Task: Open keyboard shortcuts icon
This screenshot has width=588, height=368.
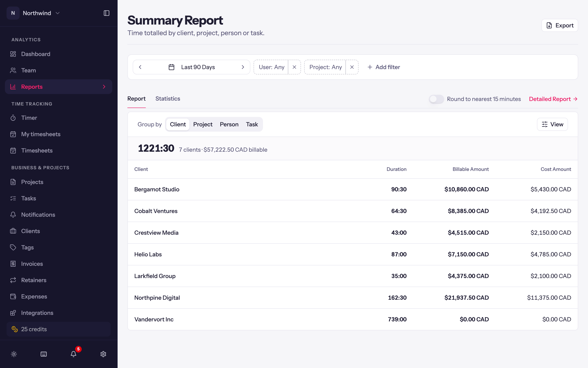Action: [x=44, y=354]
